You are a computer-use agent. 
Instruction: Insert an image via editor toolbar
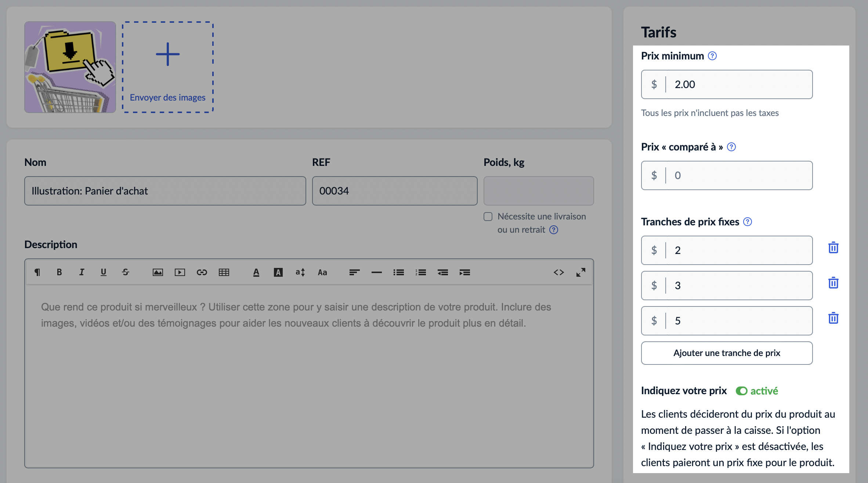point(158,272)
